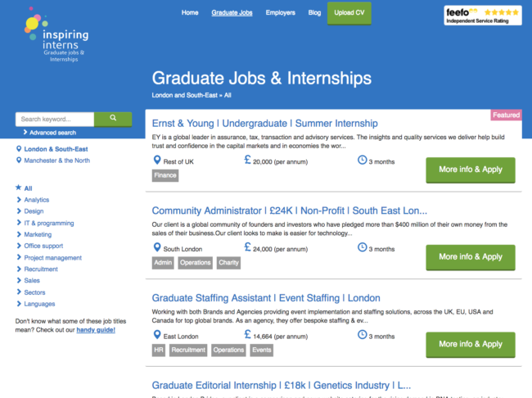Viewport: 532px width, 398px height.
Task: Click clock icon for East London job
Action: [363, 335]
